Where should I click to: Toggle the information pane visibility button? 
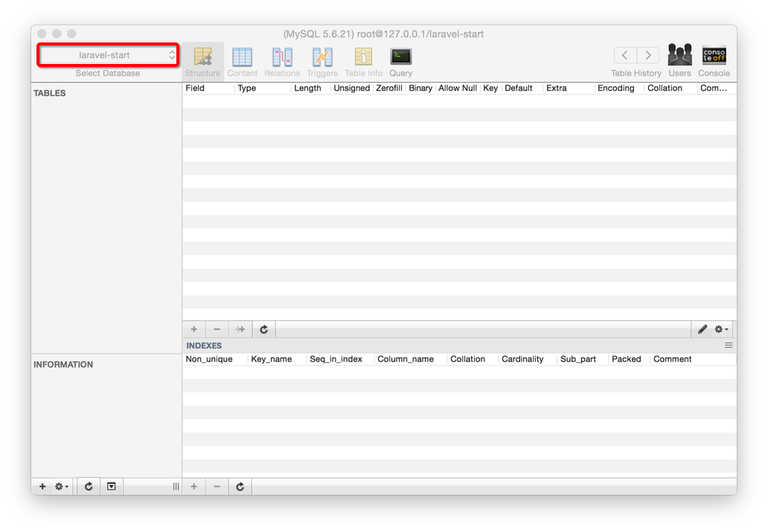click(x=111, y=487)
